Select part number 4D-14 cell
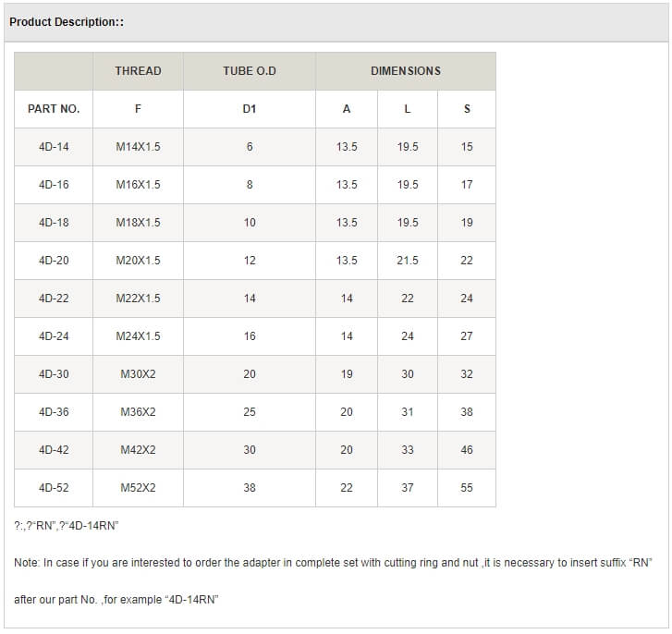672x634 pixels. pos(54,147)
